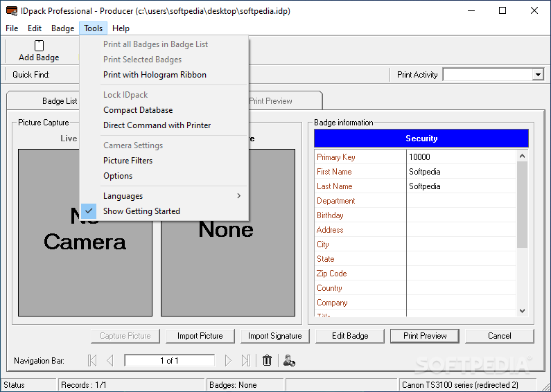Click the Department field label

[x=336, y=201]
